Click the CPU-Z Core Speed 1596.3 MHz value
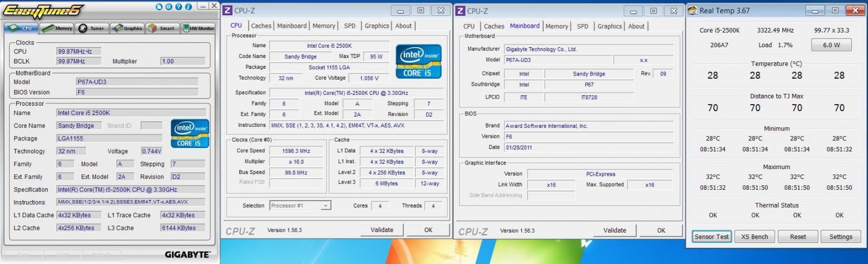 coord(296,151)
